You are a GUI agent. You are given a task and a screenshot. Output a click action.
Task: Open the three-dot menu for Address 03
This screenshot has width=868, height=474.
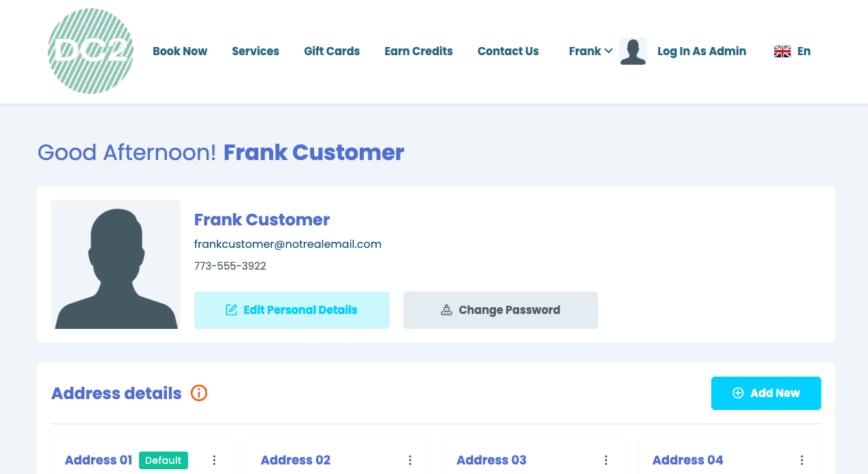[x=606, y=460]
